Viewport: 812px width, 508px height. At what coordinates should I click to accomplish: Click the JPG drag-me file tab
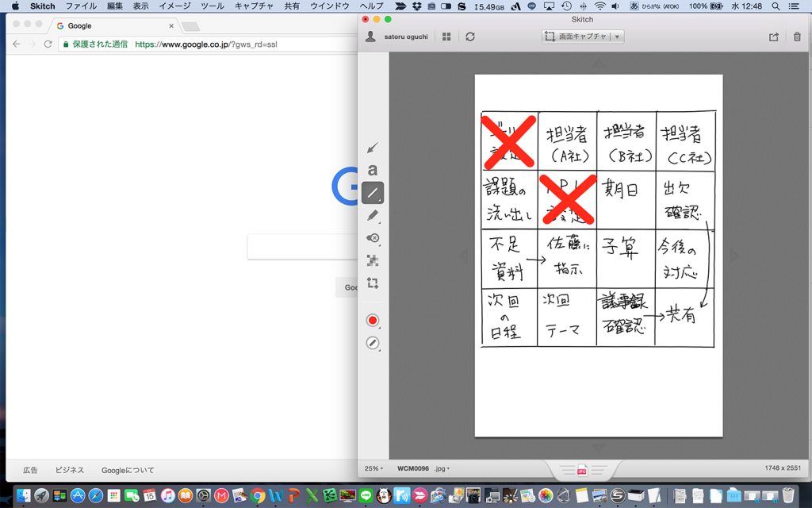582,470
